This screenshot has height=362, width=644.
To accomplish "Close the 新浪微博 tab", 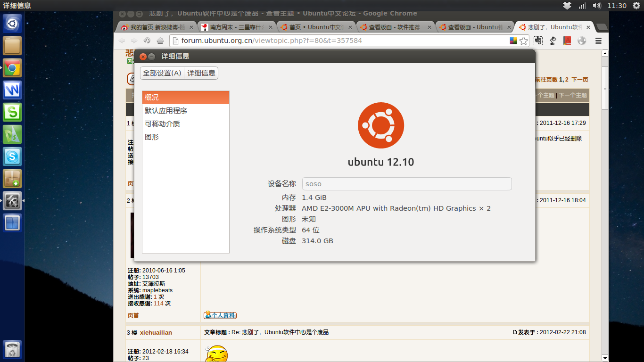I will click(191, 27).
